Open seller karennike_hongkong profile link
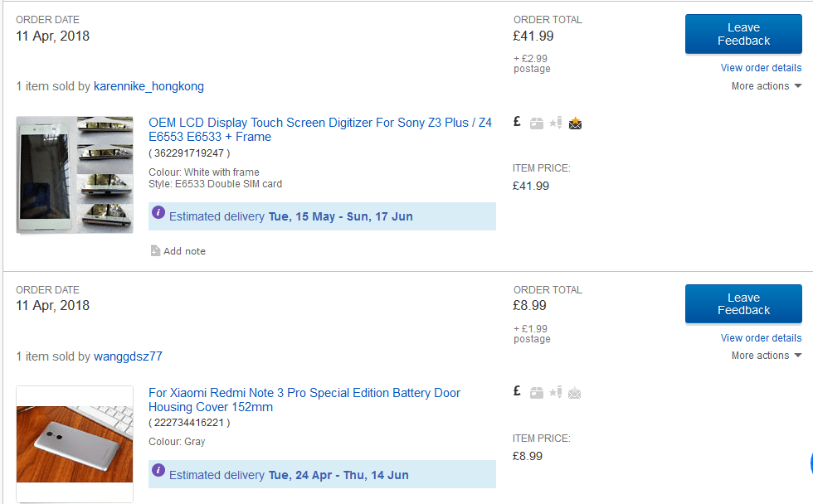 click(x=148, y=86)
